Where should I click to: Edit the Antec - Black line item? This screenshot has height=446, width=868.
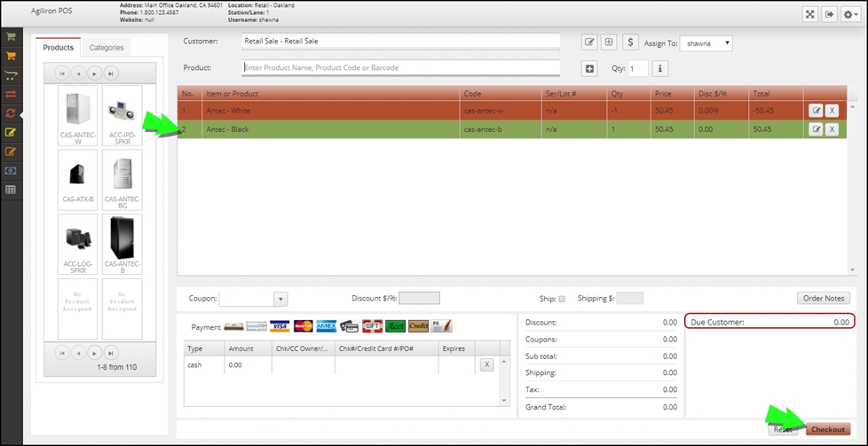pyautogui.click(x=816, y=129)
